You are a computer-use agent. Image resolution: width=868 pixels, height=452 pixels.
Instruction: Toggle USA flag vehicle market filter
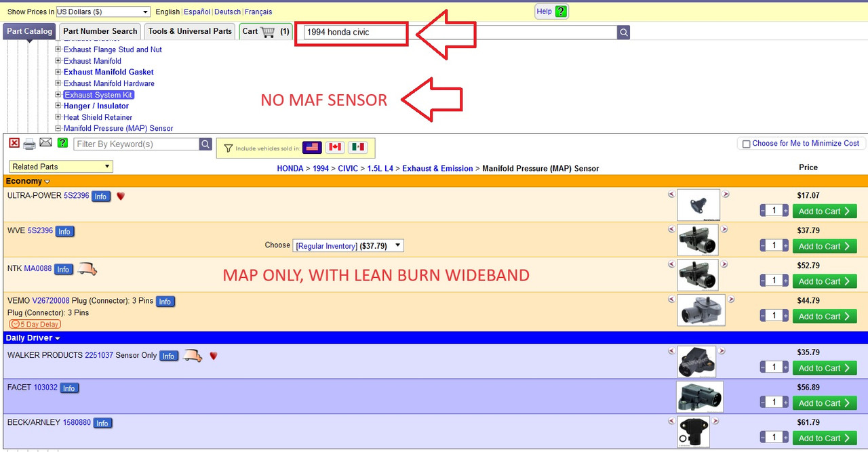click(312, 147)
